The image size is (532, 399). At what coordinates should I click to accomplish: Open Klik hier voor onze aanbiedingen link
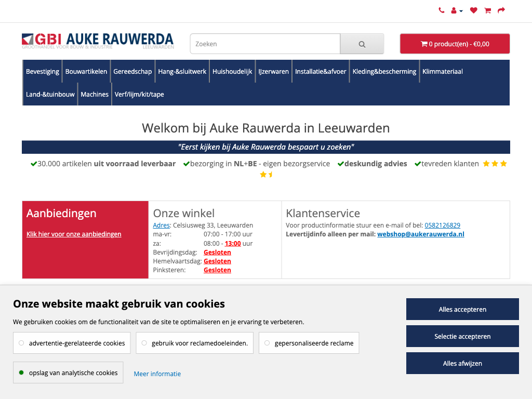74,234
